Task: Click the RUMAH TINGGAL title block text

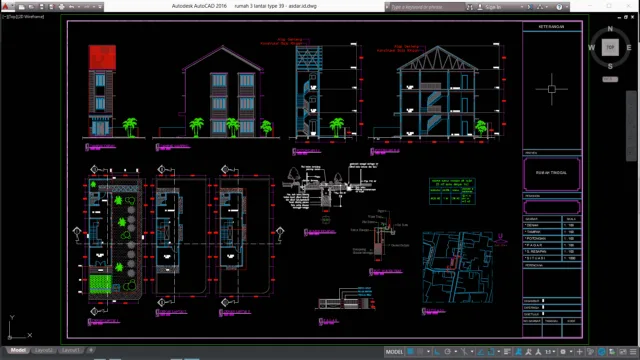Action: click(551, 173)
